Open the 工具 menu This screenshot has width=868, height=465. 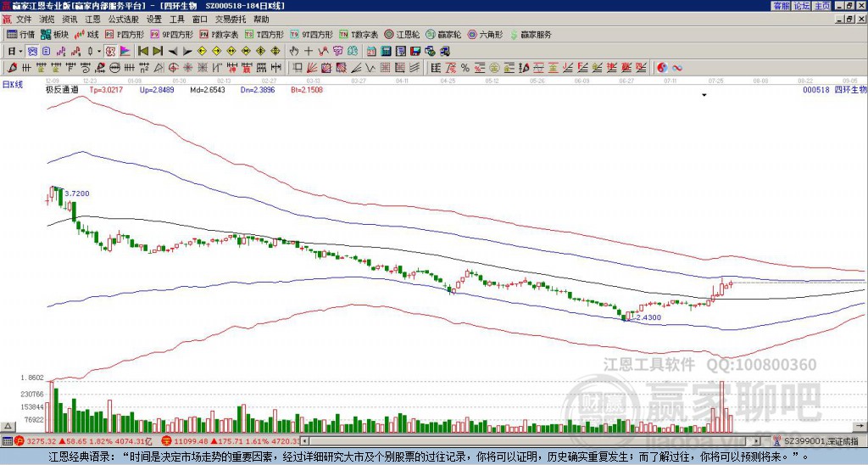pyautogui.click(x=176, y=20)
